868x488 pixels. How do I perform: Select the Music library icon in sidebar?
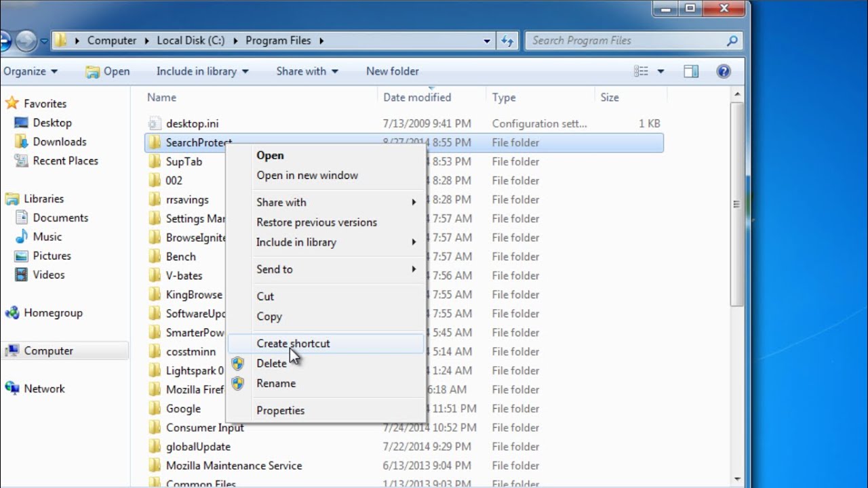[x=20, y=237]
